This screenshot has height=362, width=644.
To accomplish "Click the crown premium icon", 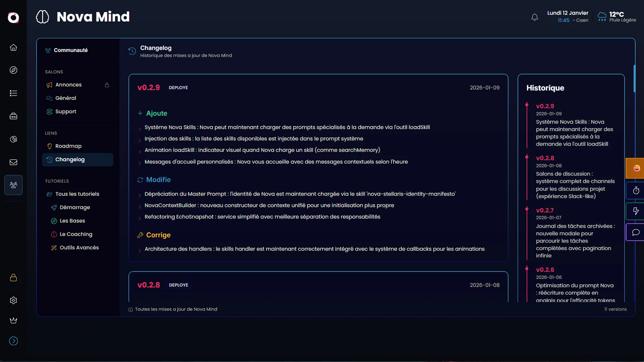I will [x=13, y=320].
